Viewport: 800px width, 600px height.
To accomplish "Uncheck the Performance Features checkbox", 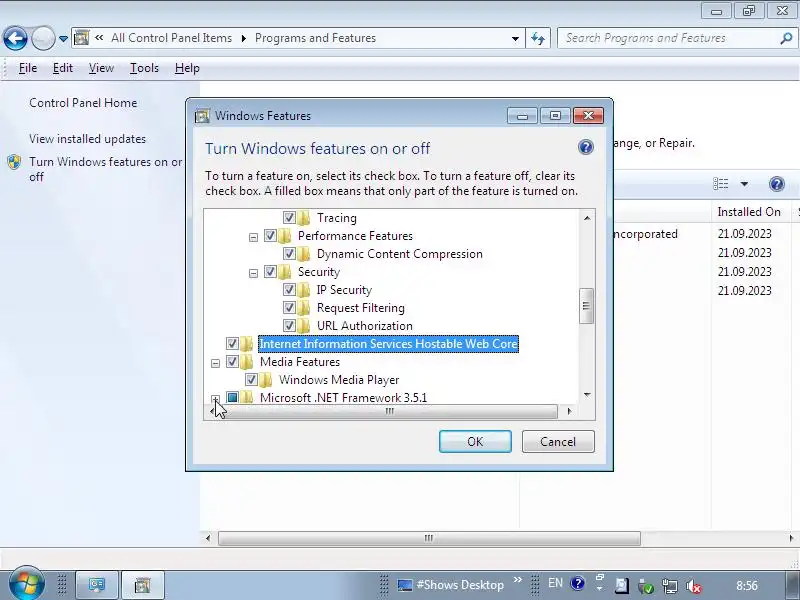I will pyautogui.click(x=270, y=236).
